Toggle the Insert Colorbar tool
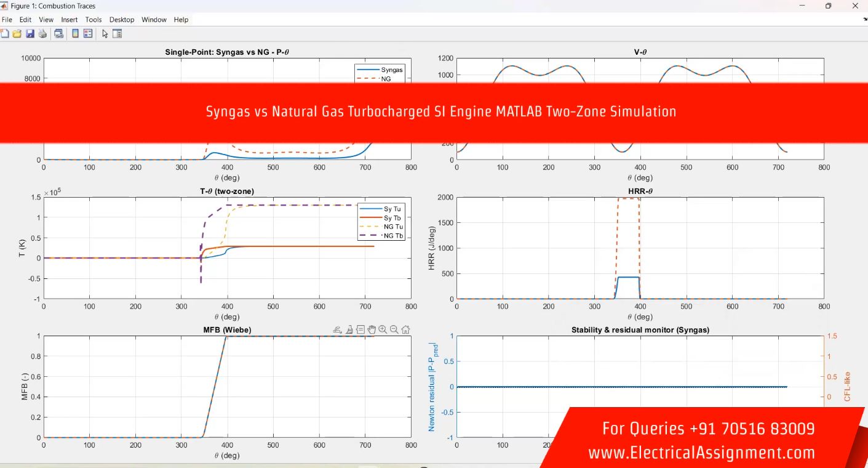The height and width of the screenshot is (468, 868). point(75,34)
